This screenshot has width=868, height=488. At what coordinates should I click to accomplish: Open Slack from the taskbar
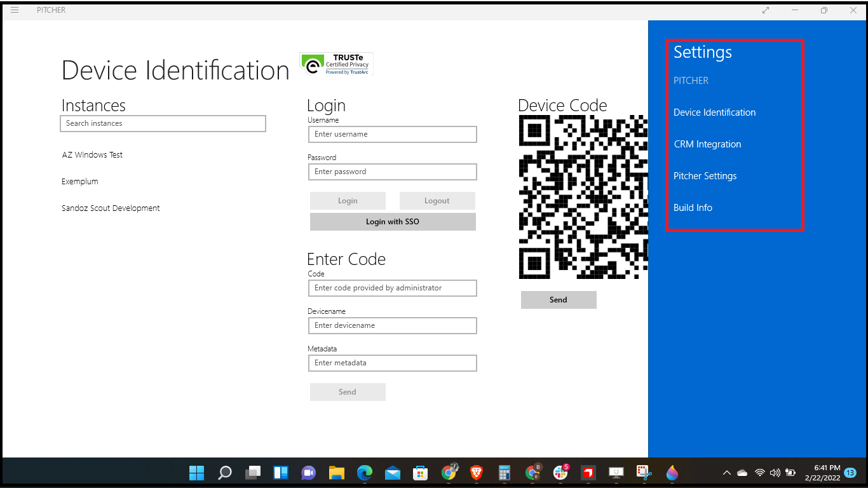(x=560, y=473)
